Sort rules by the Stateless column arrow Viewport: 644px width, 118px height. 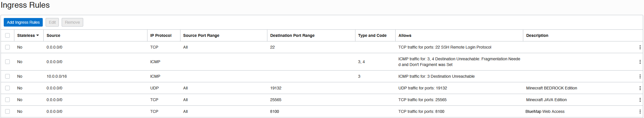pos(38,35)
